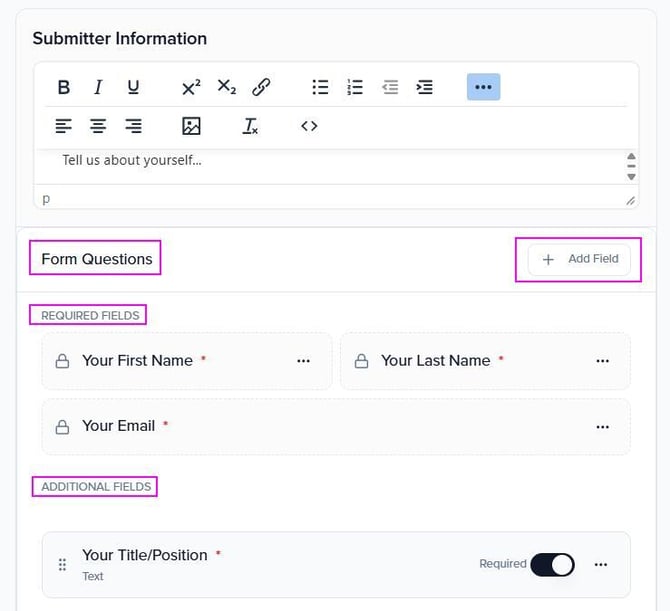Click the editor scrollbar up arrow
Image resolution: width=670 pixels, height=611 pixels.
[x=631, y=156]
